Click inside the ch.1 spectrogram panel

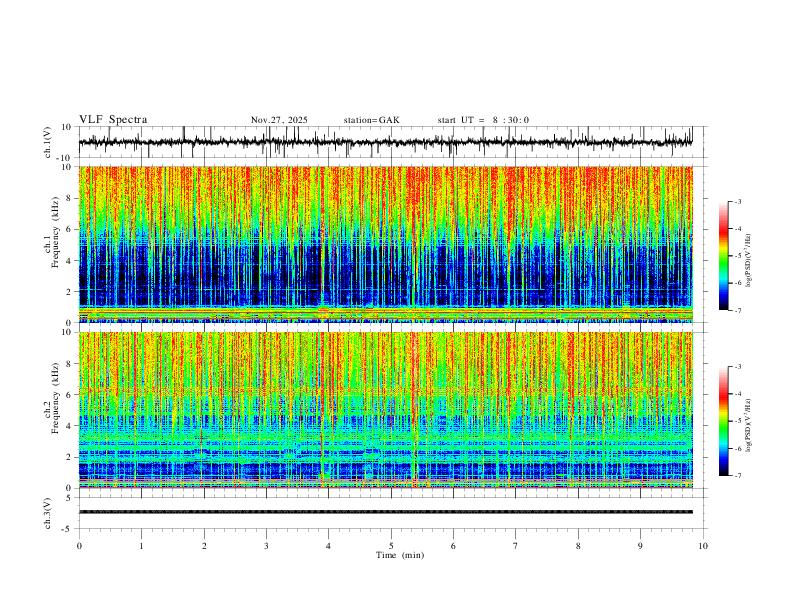click(x=385, y=244)
